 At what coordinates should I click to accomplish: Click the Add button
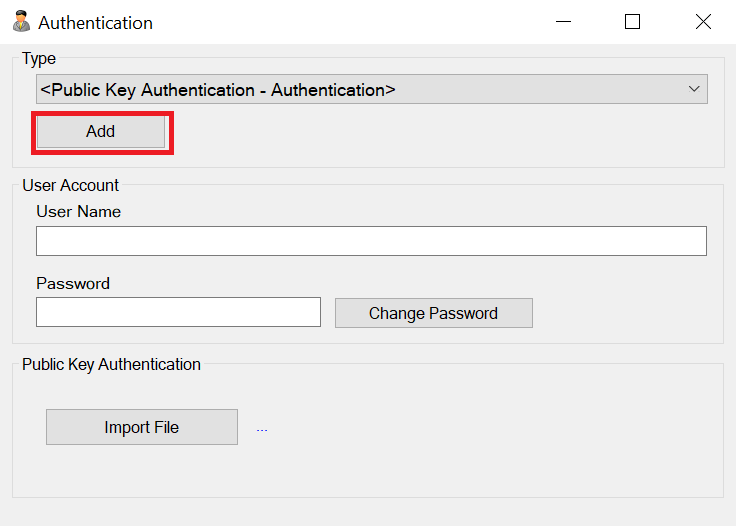pyautogui.click(x=101, y=132)
